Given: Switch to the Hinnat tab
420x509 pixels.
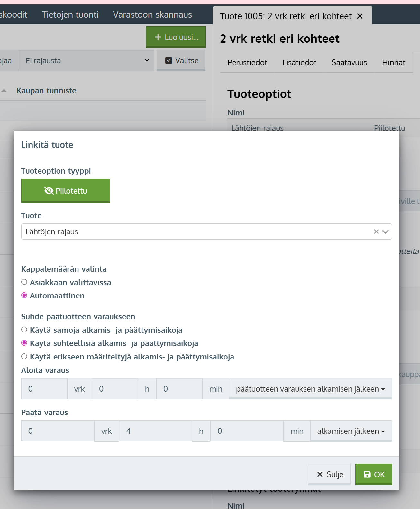Looking at the screenshot, I should click(x=394, y=62).
